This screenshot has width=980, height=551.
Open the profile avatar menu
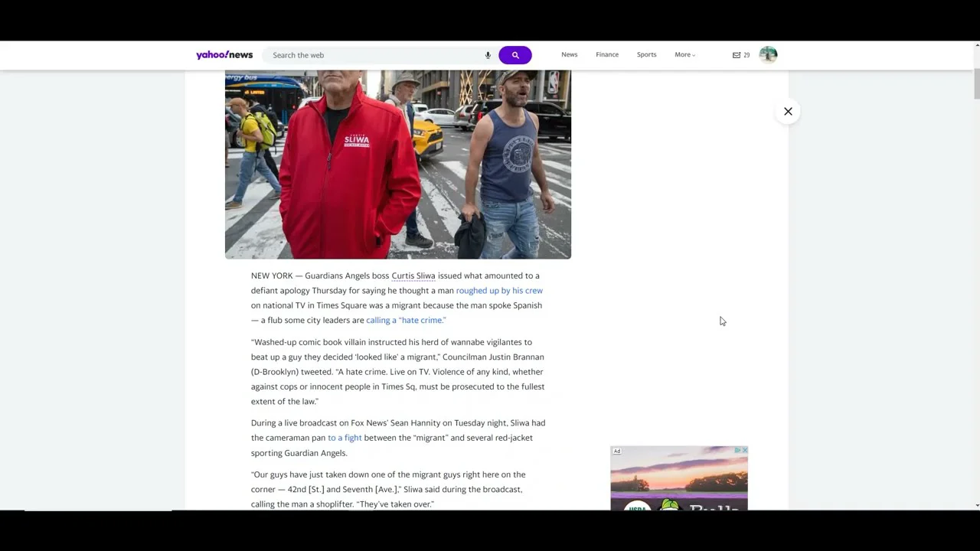coord(768,54)
